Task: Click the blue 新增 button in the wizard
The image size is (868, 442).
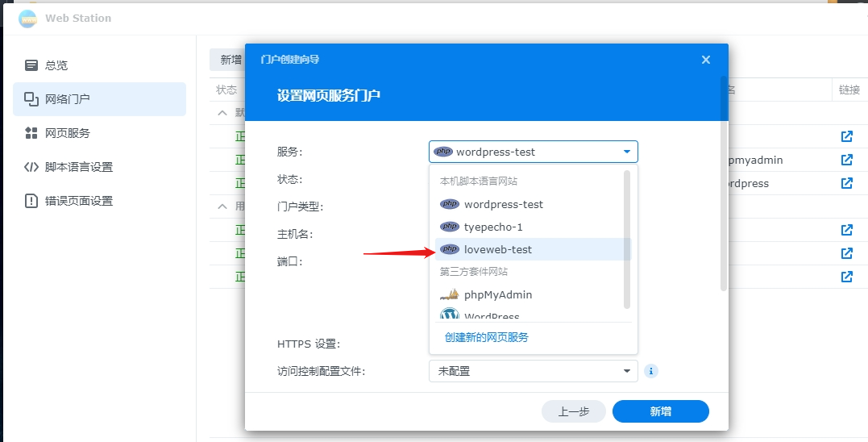Action: (660, 411)
